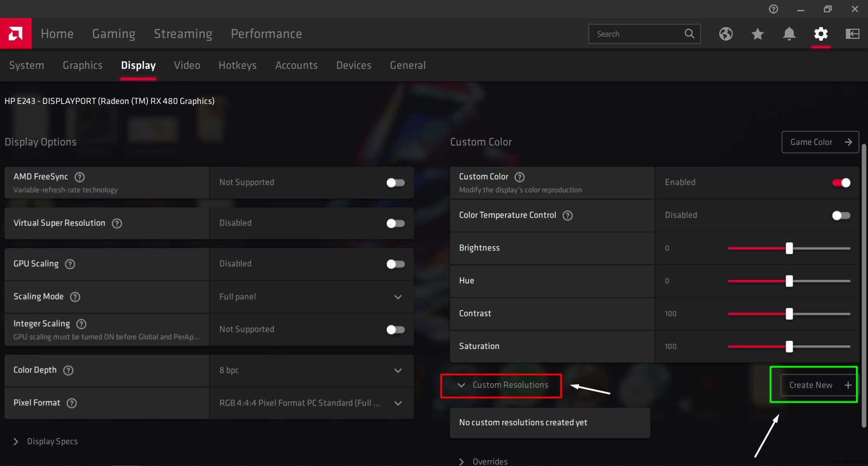The image size is (868, 466).
Task: Open Game Color settings
Action: (820, 141)
